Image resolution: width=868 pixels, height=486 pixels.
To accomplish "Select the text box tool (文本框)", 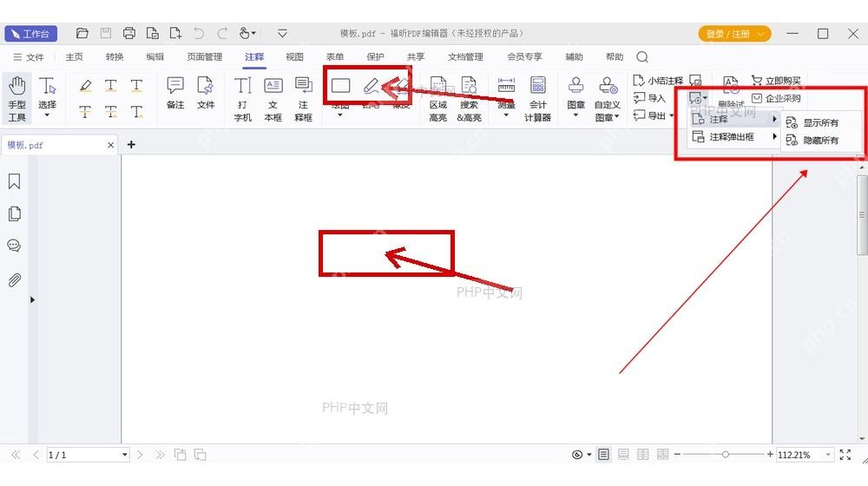I will pos(273,99).
